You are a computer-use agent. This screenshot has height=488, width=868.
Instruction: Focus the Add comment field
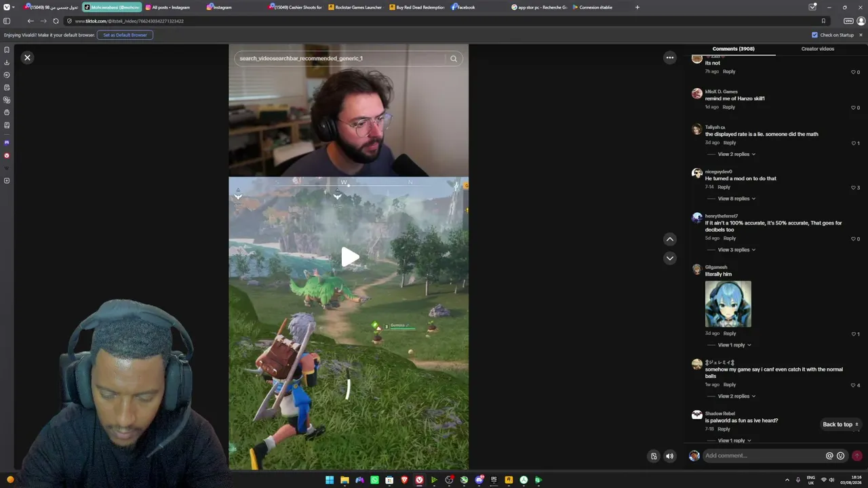(x=763, y=455)
